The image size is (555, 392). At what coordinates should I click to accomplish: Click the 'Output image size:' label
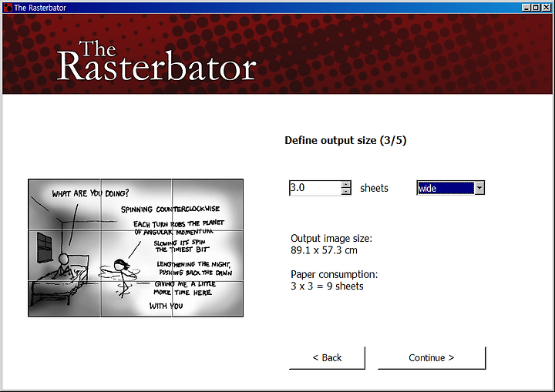click(x=331, y=239)
